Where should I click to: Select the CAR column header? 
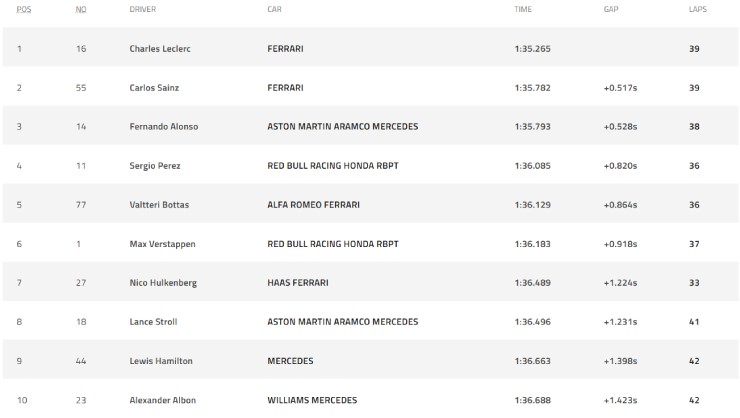[x=274, y=9]
